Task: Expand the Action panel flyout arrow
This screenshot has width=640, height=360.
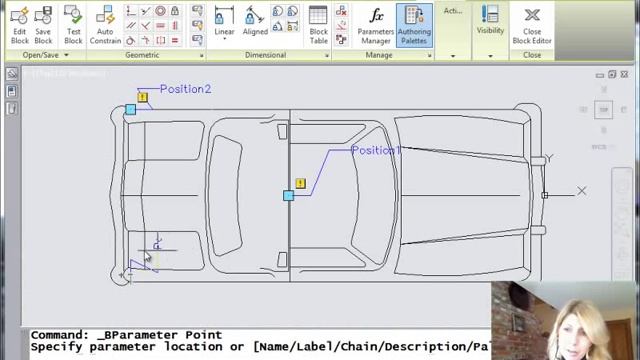Action: [x=453, y=56]
